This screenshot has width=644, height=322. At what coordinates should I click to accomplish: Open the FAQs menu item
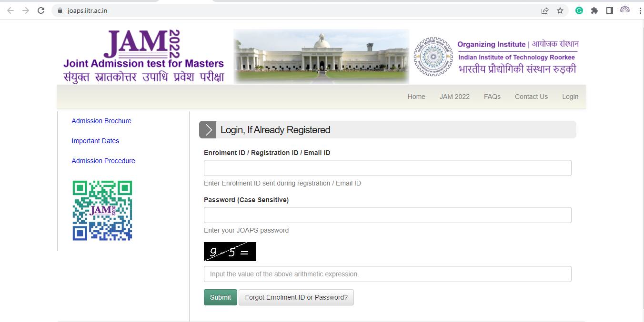492,97
